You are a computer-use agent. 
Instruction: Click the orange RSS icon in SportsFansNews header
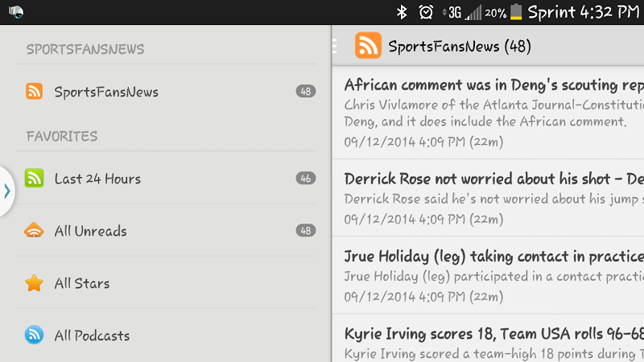tap(368, 46)
